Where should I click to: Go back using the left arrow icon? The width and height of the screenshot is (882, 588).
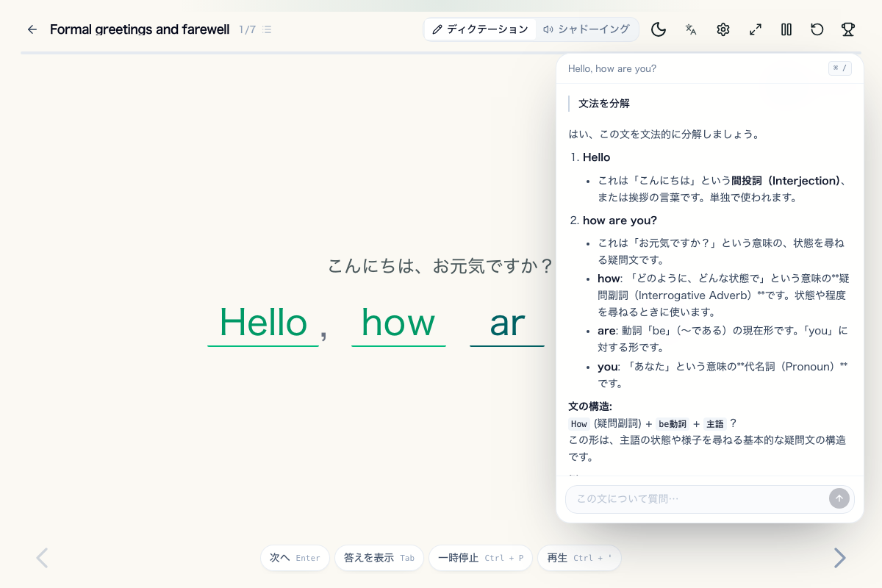[x=32, y=29]
